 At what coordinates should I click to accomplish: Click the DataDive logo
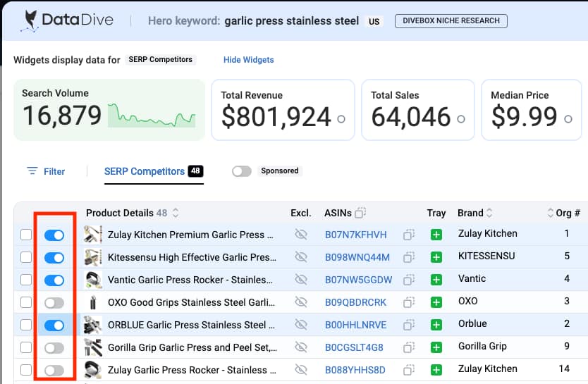67,20
